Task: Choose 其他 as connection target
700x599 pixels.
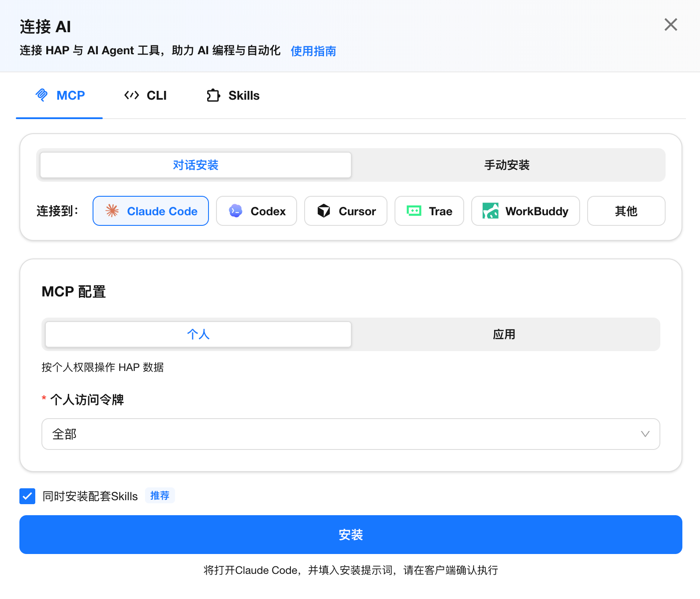Action: click(x=626, y=211)
